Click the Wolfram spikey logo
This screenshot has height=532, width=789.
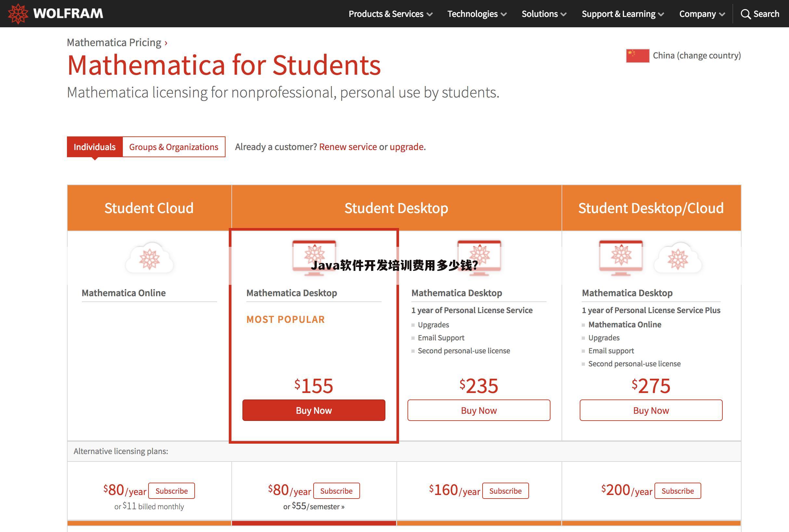pyautogui.click(x=19, y=14)
